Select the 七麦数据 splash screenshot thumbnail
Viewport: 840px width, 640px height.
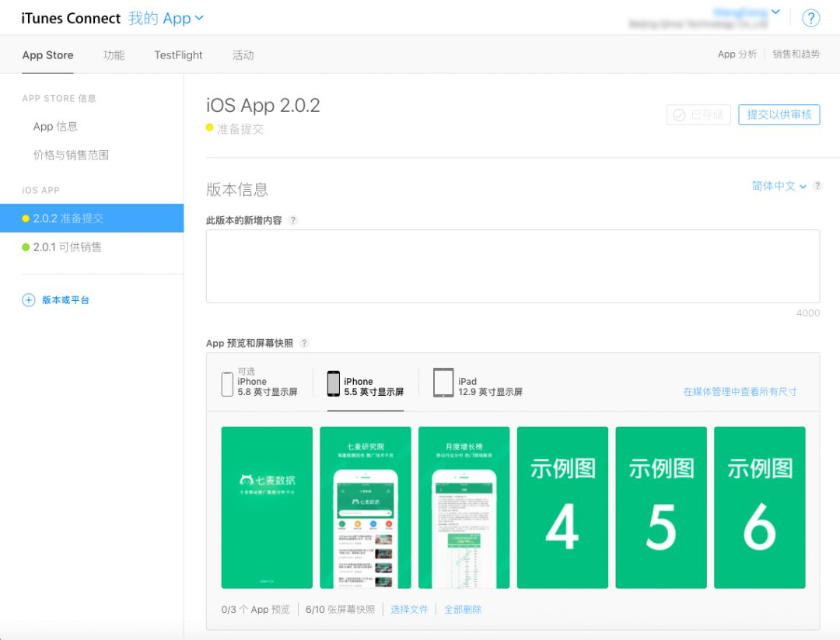pyautogui.click(x=267, y=507)
